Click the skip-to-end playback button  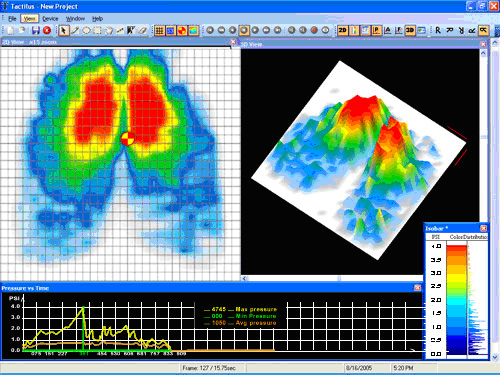coord(278,30)
